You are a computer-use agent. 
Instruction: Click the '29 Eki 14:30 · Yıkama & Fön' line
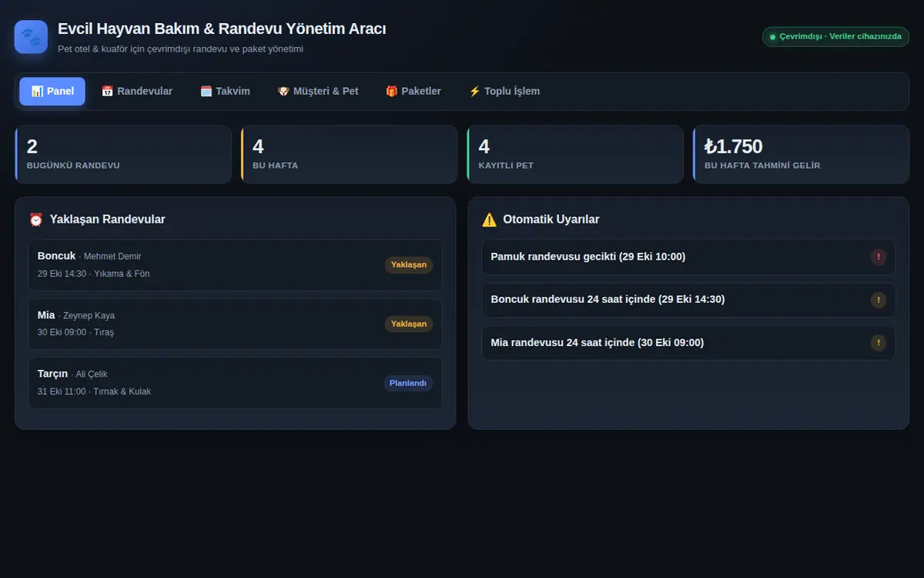93,274
